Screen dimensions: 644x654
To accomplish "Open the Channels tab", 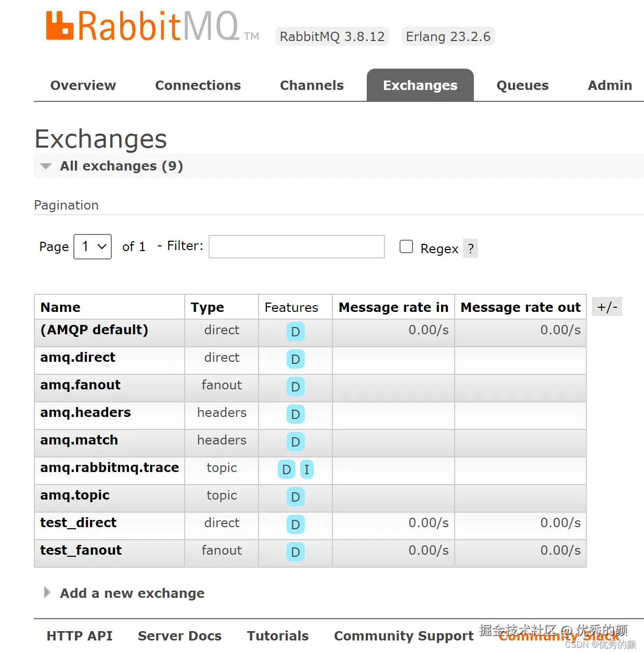I will (x=312, y=85).
